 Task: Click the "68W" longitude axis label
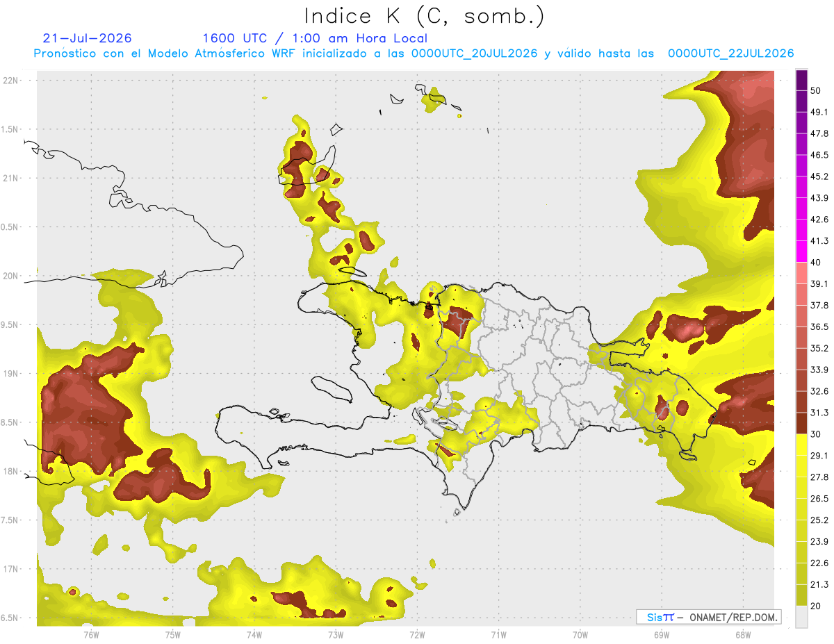click(x=743, y=634)
